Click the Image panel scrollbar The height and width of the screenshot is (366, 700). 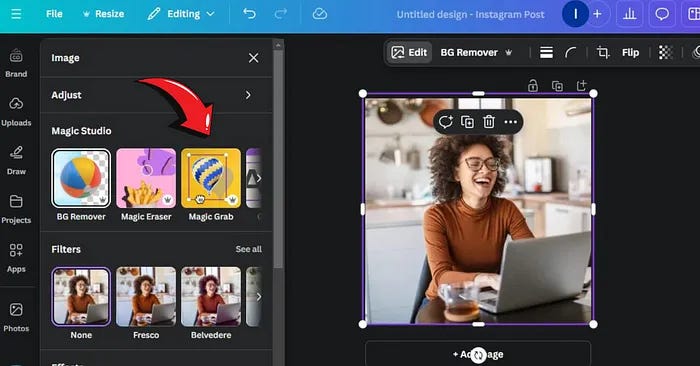(278, 158)
